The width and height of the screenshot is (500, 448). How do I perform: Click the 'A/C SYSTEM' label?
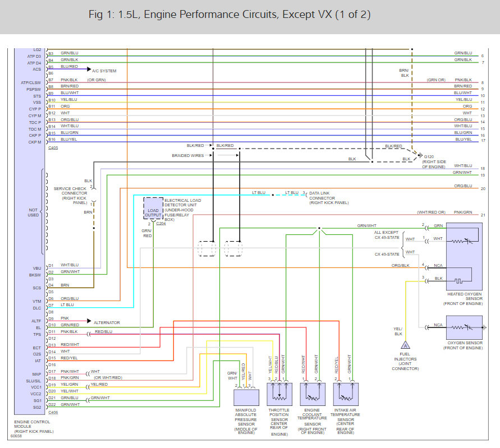[x=104, y=71]
